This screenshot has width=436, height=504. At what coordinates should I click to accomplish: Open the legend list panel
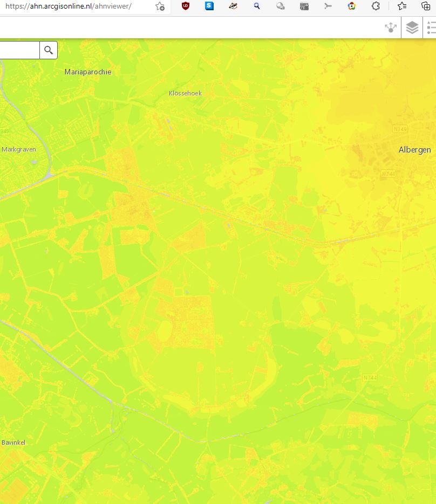pyautogui.click(x=431, y=27)
